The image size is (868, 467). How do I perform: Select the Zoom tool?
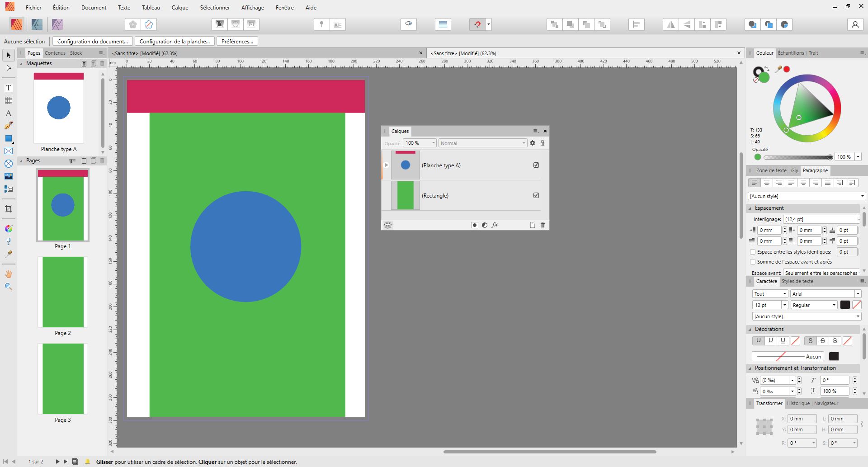click(8, 287)
